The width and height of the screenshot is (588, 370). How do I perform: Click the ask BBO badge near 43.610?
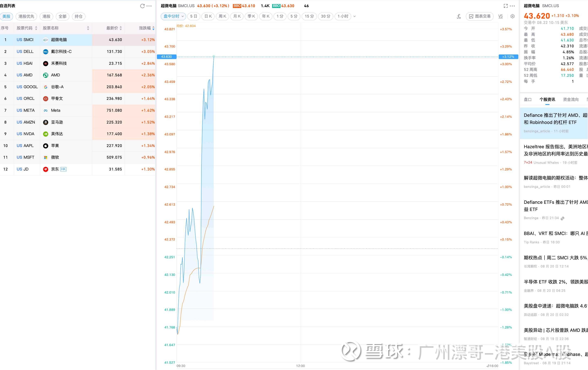pyautogui.click(x=237, y=6)
